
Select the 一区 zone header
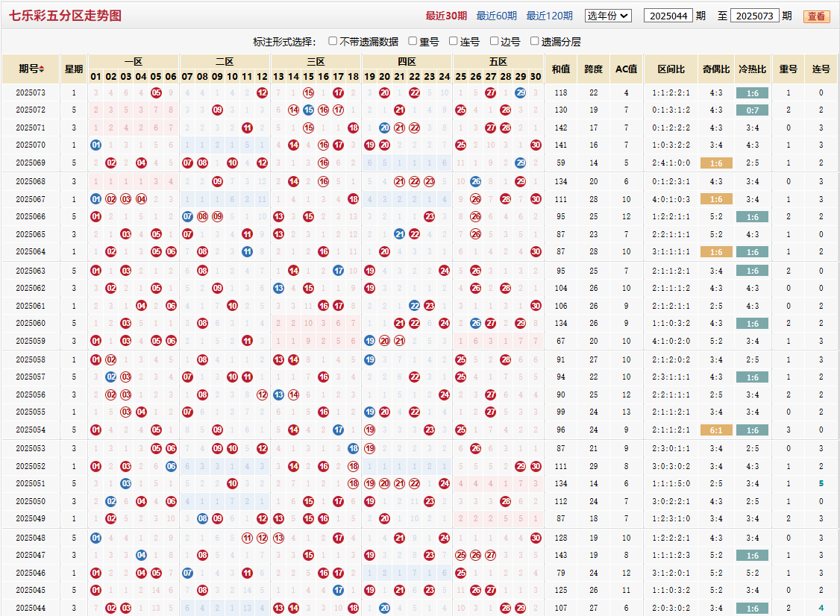134,62
